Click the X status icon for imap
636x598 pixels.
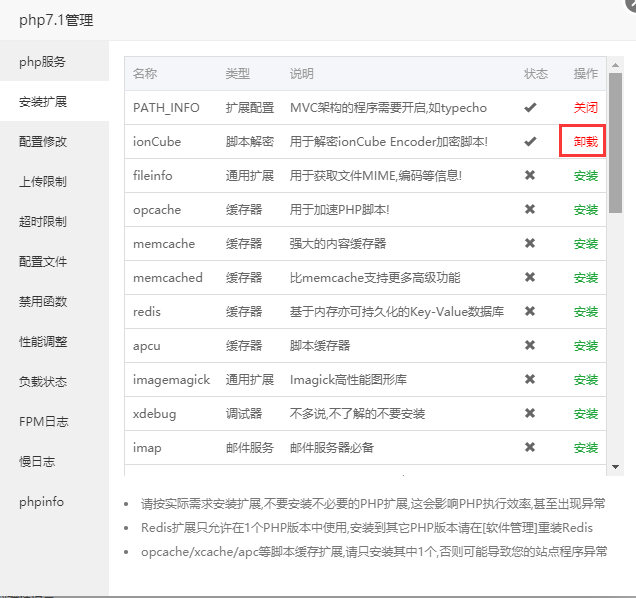click(x=530, y=447)
